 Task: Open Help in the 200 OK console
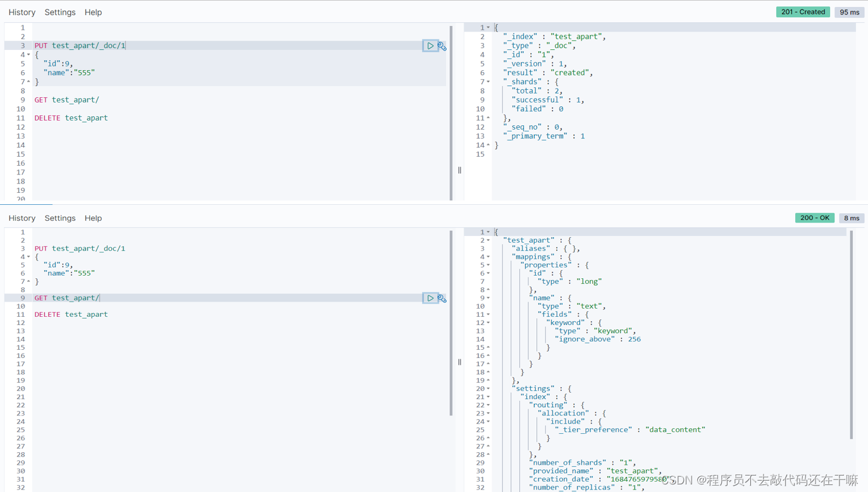point(93,218)
